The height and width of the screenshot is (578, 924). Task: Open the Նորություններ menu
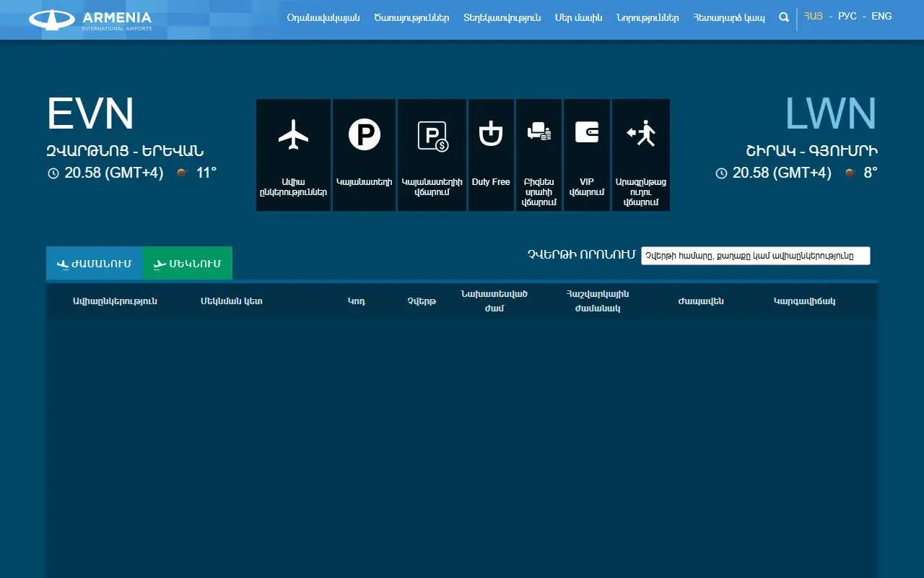tap(648, 18)
